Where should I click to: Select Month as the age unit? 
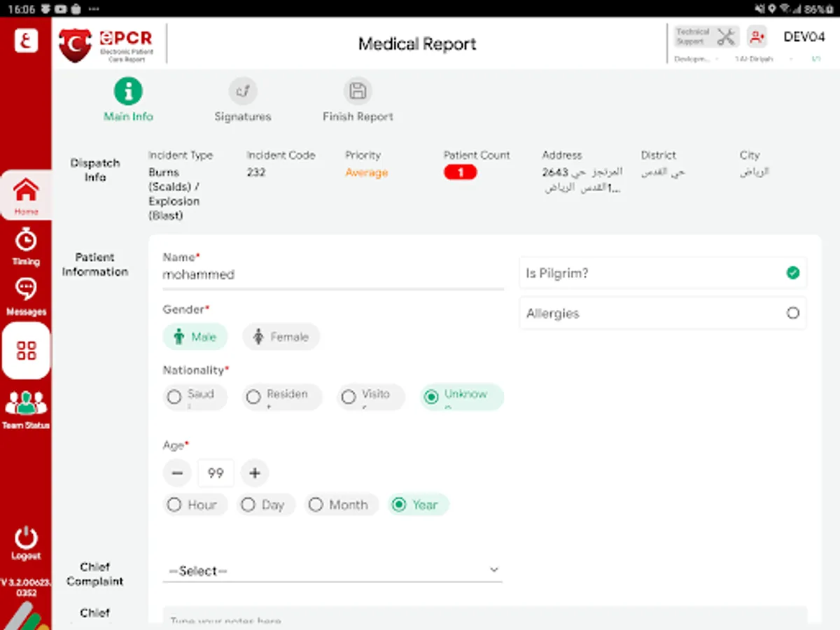click(341, 505)
